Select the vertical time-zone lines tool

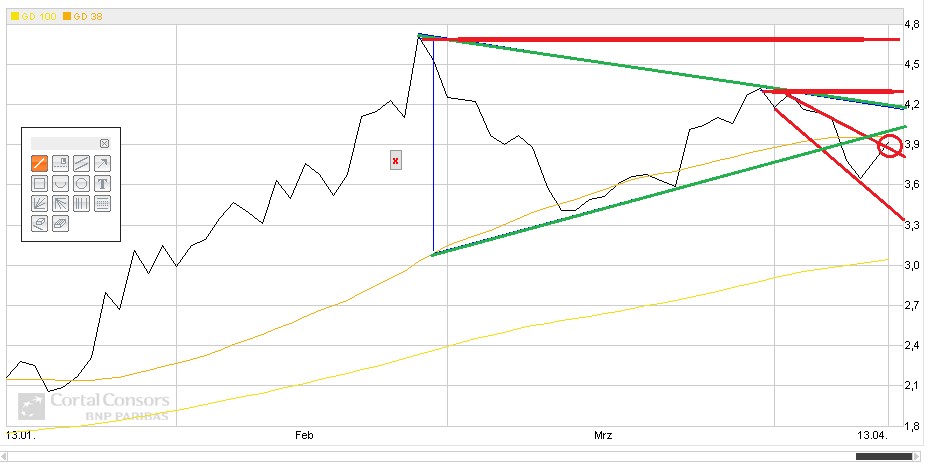tap(81, 203)
